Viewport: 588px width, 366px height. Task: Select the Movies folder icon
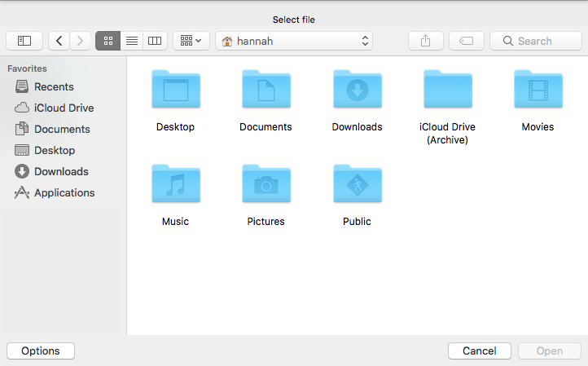coord(538,90)
